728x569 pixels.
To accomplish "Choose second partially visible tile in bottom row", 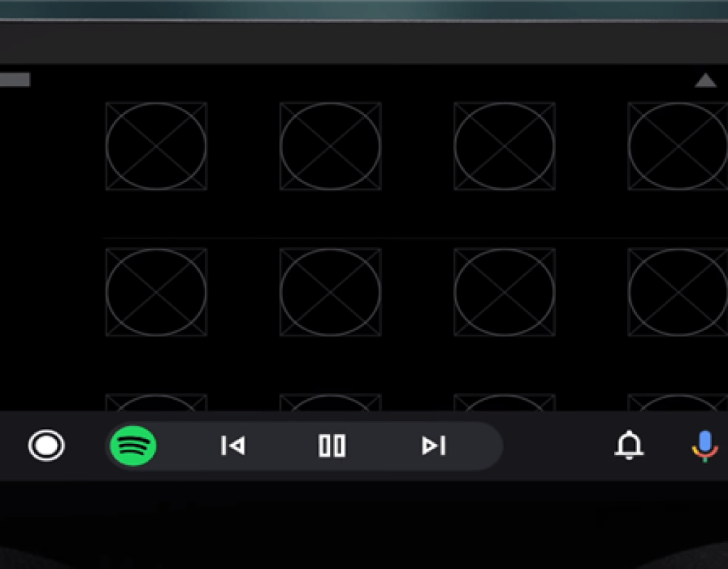I will coord(331,403).
